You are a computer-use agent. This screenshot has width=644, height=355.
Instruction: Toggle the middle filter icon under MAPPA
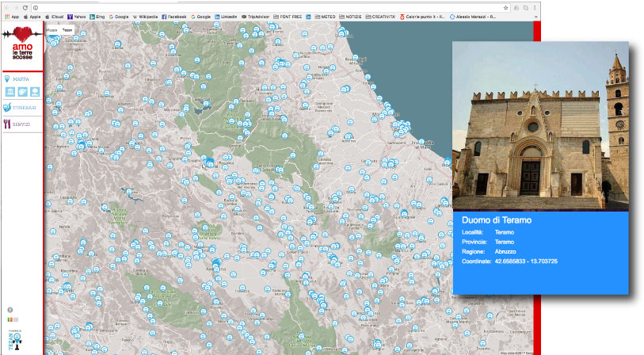23,92
